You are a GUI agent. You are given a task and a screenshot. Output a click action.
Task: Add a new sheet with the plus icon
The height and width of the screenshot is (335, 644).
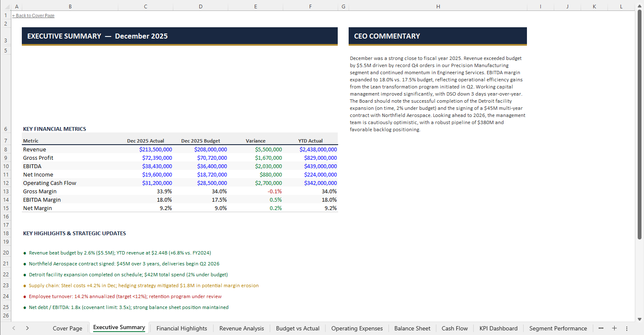tap(614, 328)
